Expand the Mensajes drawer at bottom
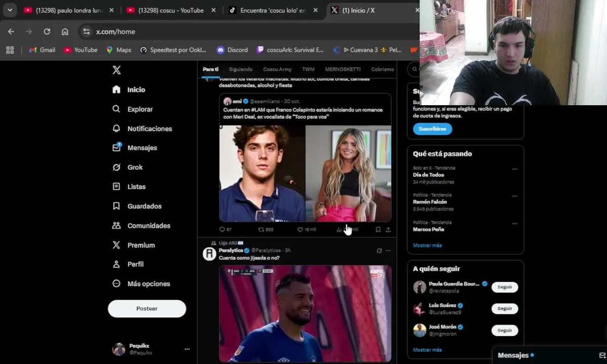This screenshot has height=364, width=607. [x=550, y=355]
